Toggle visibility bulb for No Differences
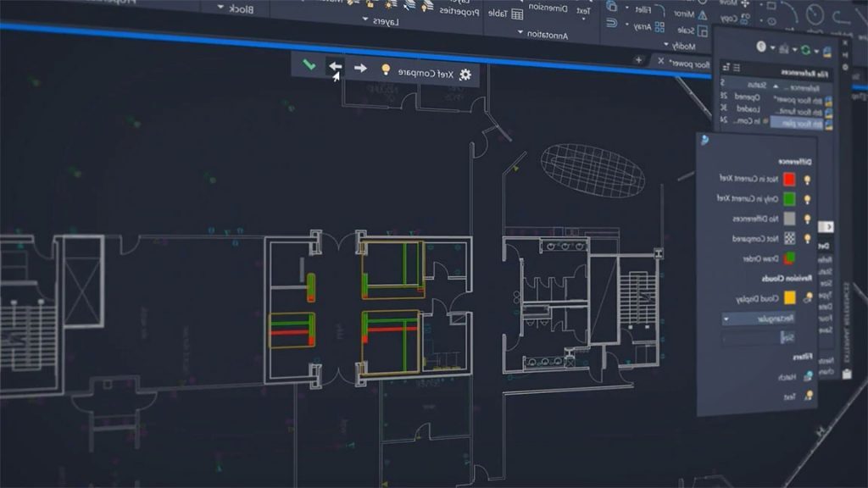Viewport: 868px width, 488px height. (806, 219)
